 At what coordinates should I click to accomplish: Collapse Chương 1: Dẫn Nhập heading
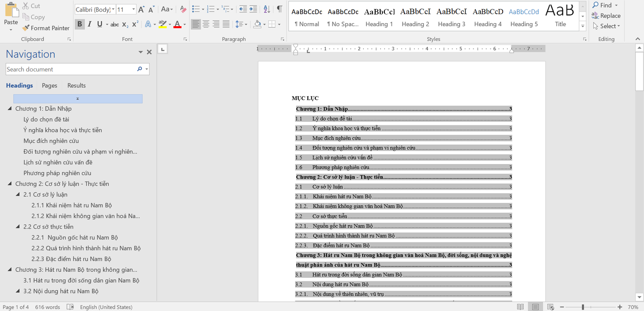point(10,109)
